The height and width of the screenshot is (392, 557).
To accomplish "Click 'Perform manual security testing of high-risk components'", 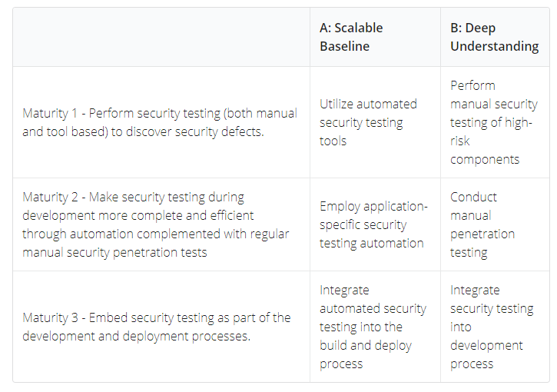I will coord(495,122).
